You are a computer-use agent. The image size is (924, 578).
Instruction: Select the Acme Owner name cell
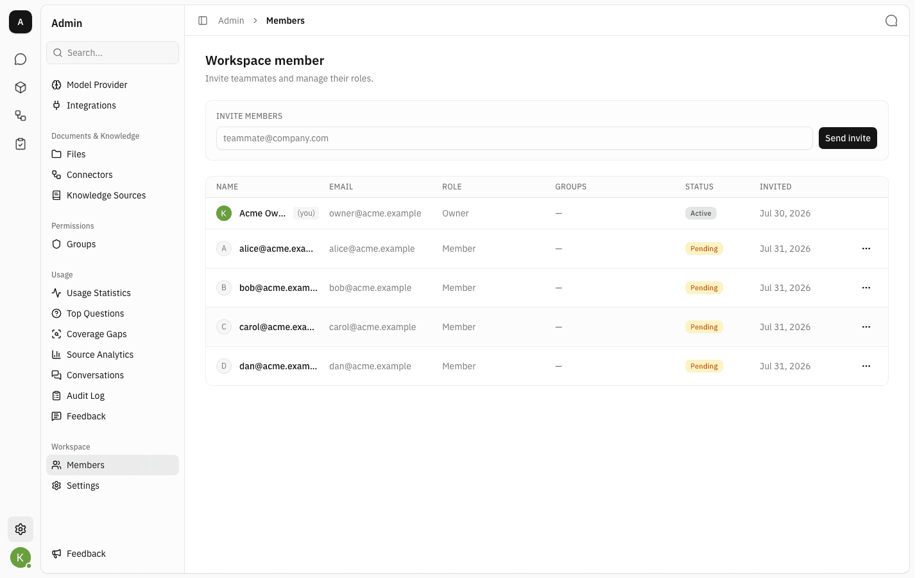[x=262, y=213]
